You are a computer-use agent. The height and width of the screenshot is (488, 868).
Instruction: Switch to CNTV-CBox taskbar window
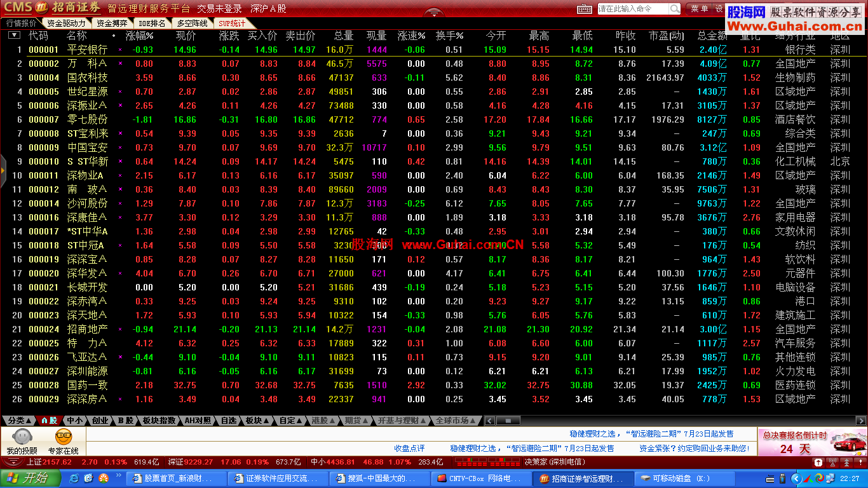click(480, 478)
